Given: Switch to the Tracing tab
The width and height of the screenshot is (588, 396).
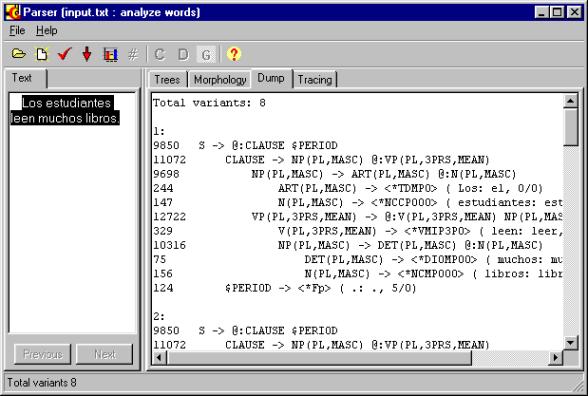Looking at the screenshot, I should click(x=315, y=80).
